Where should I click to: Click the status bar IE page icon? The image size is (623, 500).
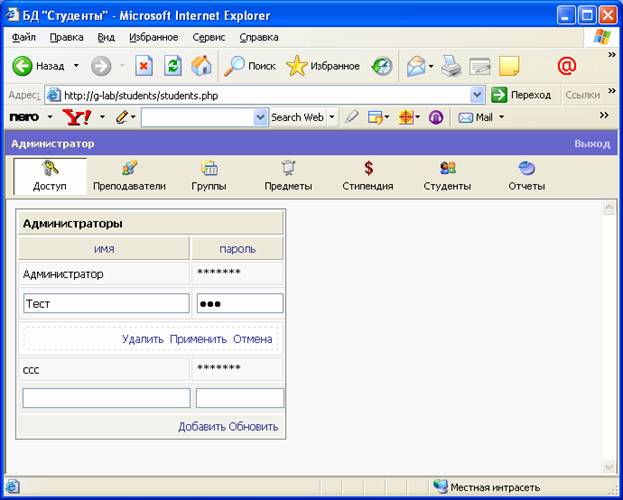coord(12,486)
